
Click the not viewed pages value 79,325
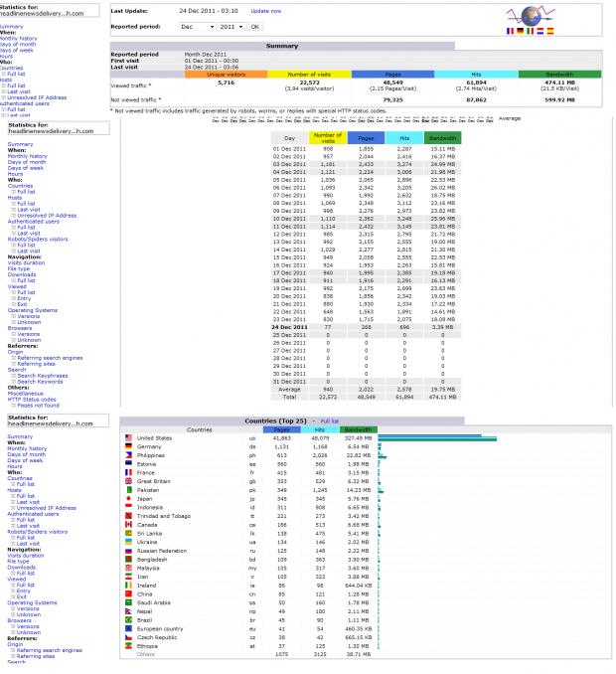tap(392, 99)
